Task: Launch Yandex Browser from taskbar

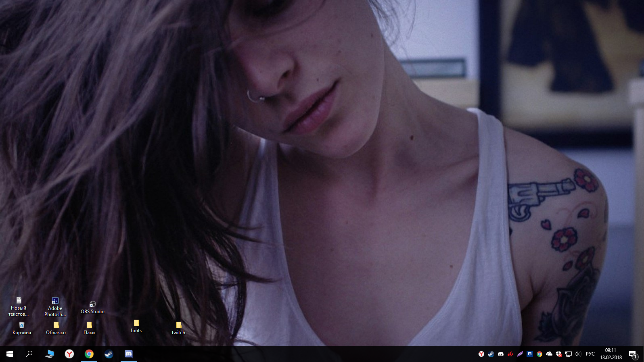Action: point(69,354)
